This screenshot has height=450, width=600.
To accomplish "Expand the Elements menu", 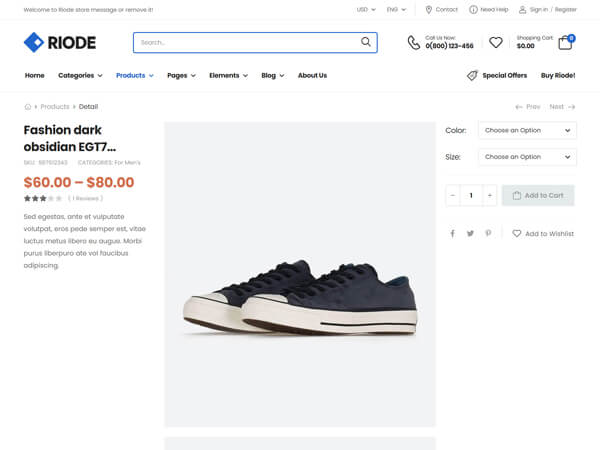I will pos(228,75).
